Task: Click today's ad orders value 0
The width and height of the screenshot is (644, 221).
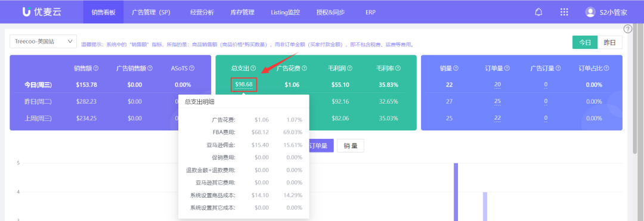Action: point(546,85)
